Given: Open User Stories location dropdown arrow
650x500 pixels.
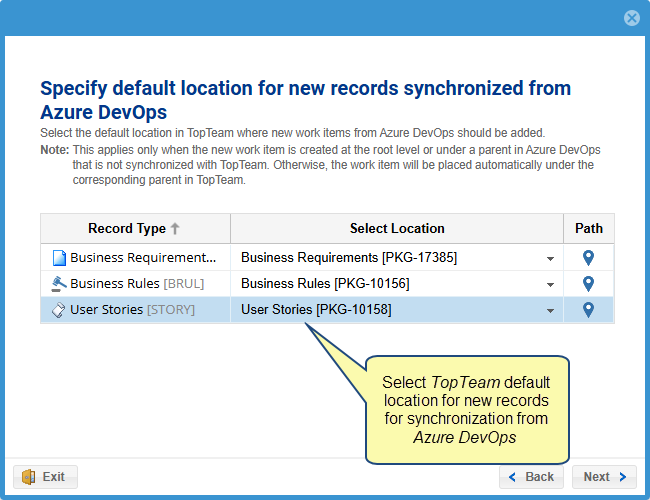Looking at the screenshot, I should click(550, 311).
